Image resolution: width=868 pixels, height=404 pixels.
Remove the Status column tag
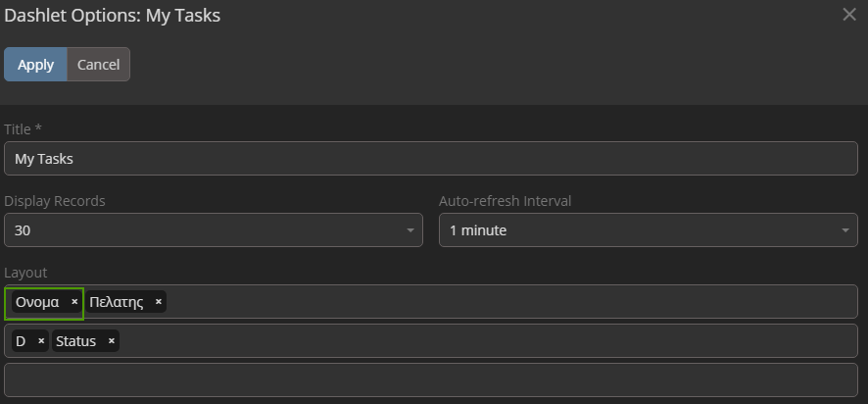tap(112, 341)
